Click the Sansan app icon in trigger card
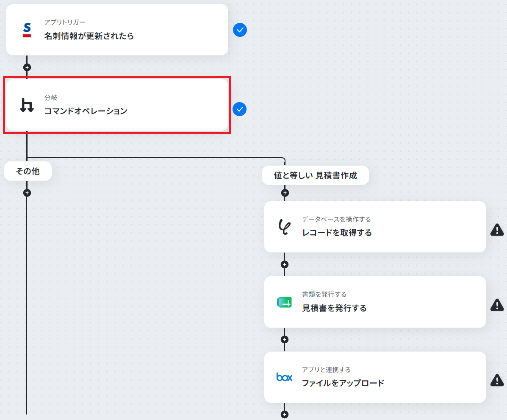This screenshot has height=420, width=507. [27, 30]
